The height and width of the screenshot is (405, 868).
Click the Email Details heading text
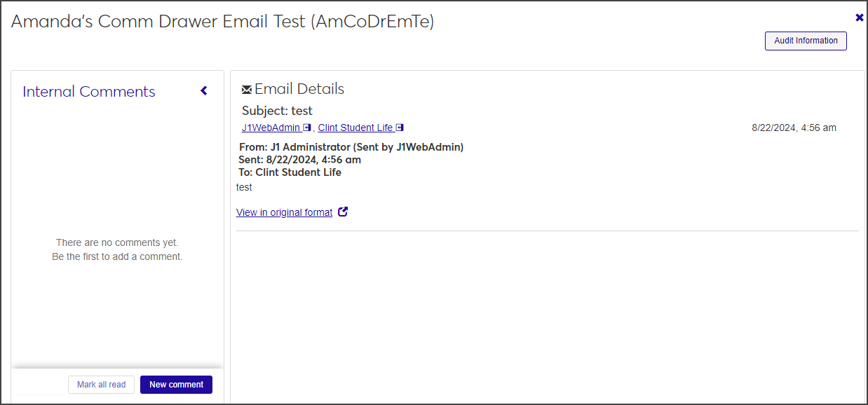(299, 89)
